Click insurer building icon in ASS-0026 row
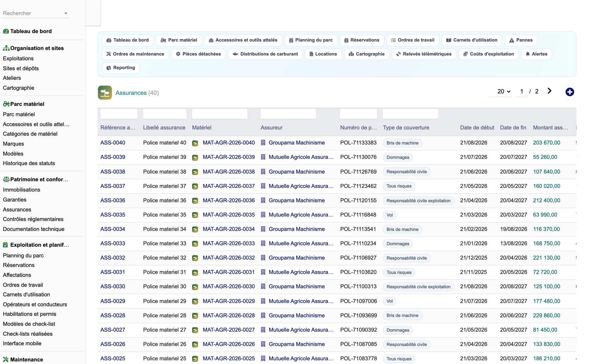589x364 pixels. point(263,344)
